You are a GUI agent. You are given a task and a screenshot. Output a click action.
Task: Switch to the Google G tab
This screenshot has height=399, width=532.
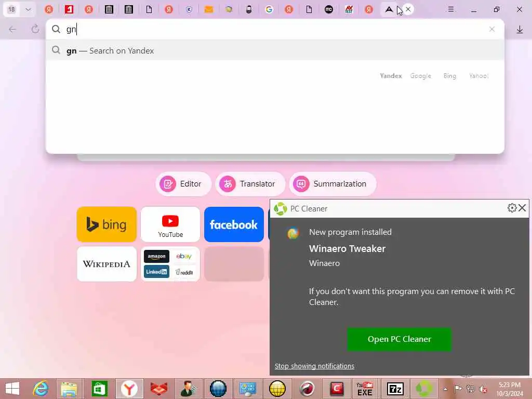[x=269, y=9]
